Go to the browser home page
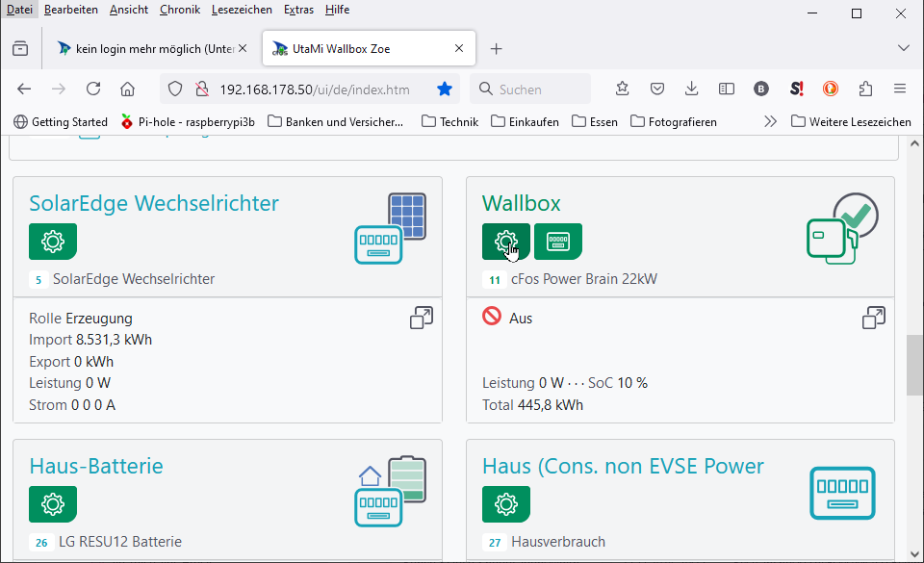924x563 pixels. [x=127, y=89]
